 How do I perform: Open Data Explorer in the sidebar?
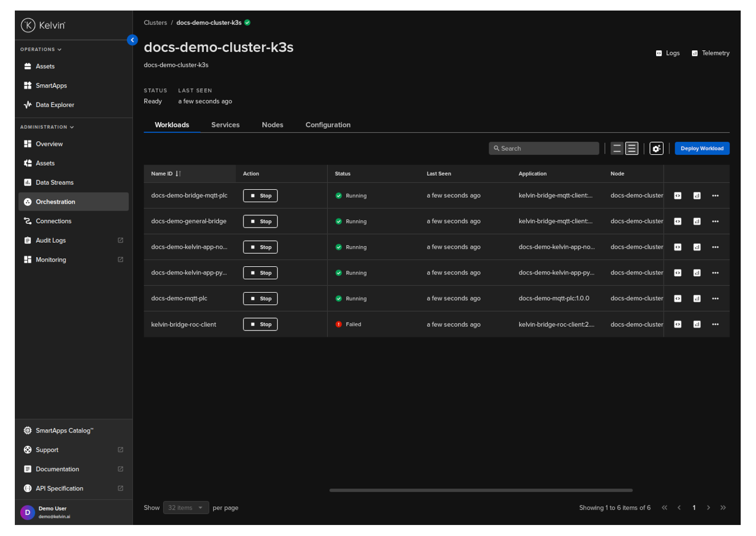[55, 105]
